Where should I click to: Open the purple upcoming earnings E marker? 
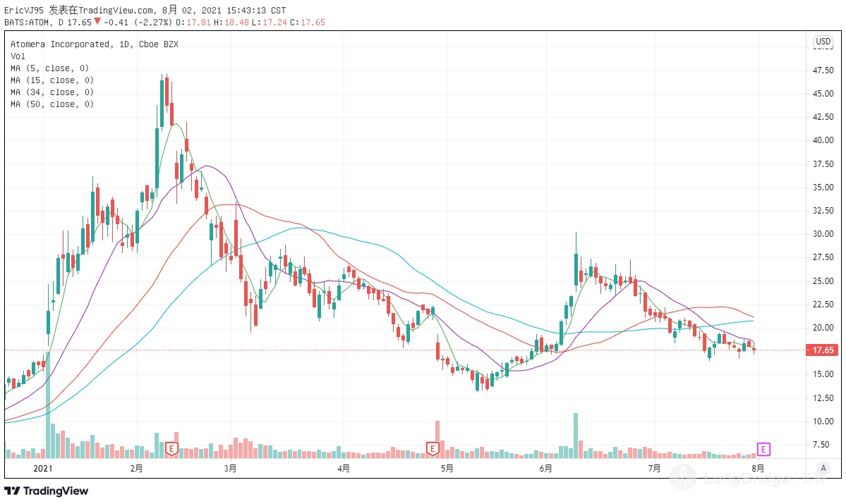[763, 449]
